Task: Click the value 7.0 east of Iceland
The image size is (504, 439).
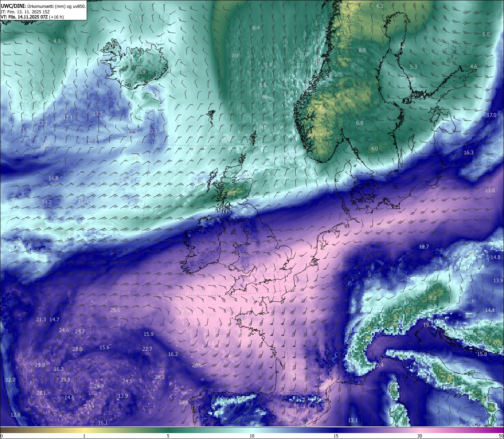Action: click(x=235, y=56)
